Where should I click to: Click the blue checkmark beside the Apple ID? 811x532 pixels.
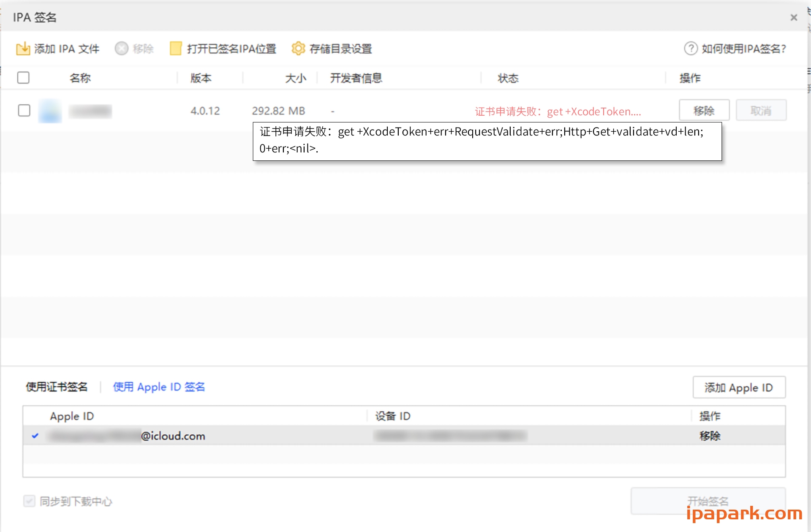click(35, 436)
